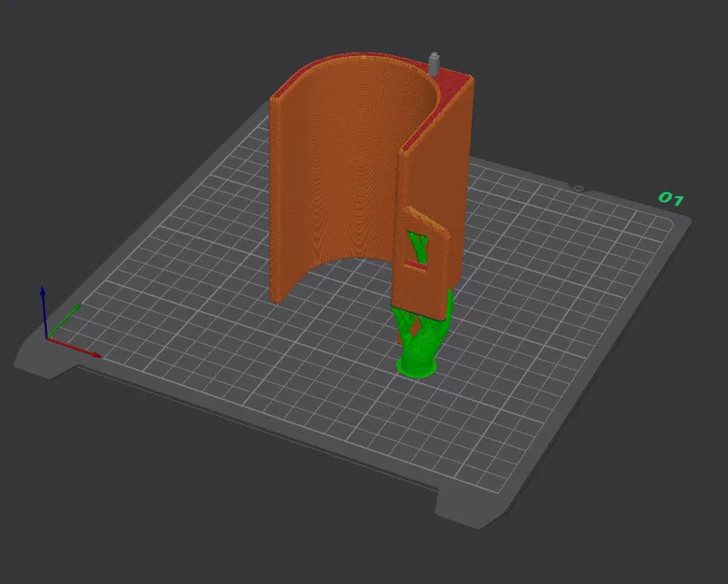728x584 pixels.
Task: Click the blue Z axis arrow
Action: (43, 311)
